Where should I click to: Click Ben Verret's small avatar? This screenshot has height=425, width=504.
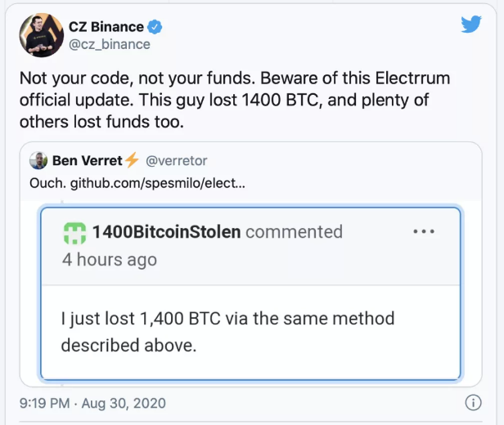[38, 161]
